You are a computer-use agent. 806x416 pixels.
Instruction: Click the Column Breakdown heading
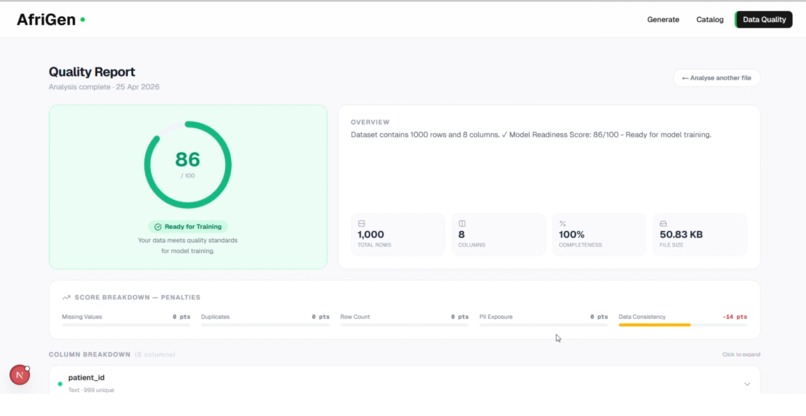coord(89,354)
